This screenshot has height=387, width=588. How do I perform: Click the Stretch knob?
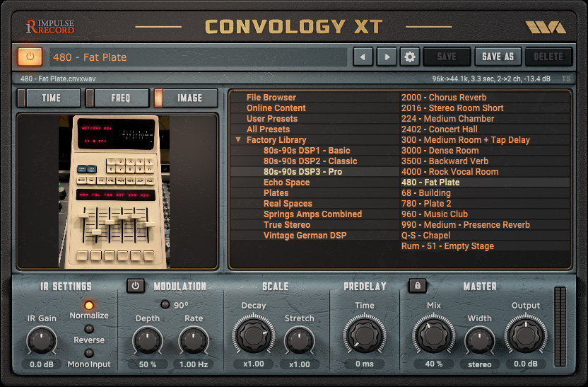pyautogui.click(x=299, y=340)
